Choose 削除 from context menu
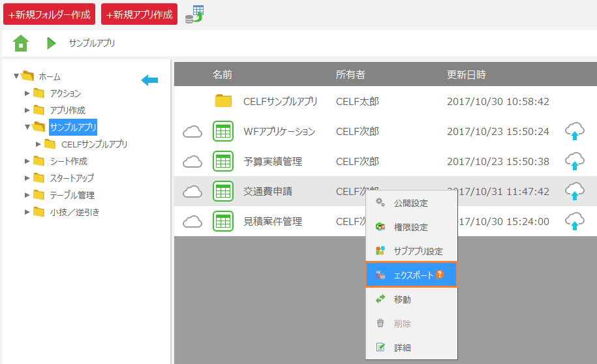The width and height of the screenshot is (597, 364). coord(411,324)
